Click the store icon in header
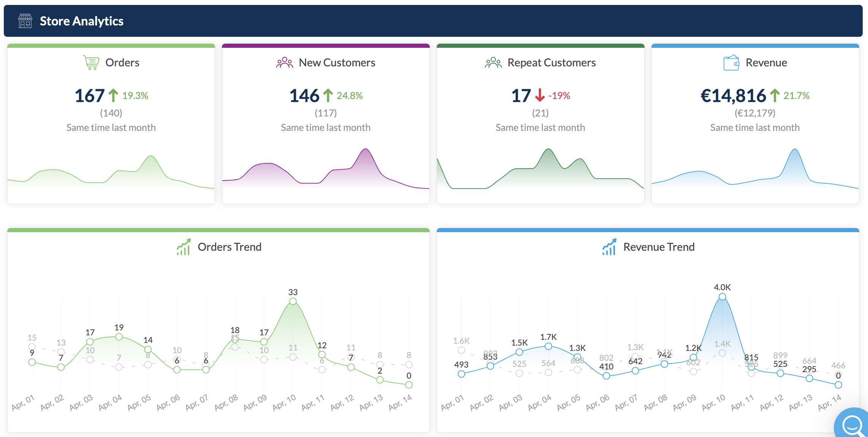Screen dimensions: 868x437 tap(25, 21)
